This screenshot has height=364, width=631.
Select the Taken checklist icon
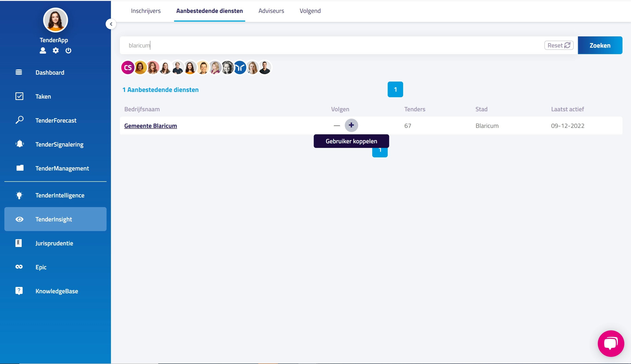[x=19, y=96]
